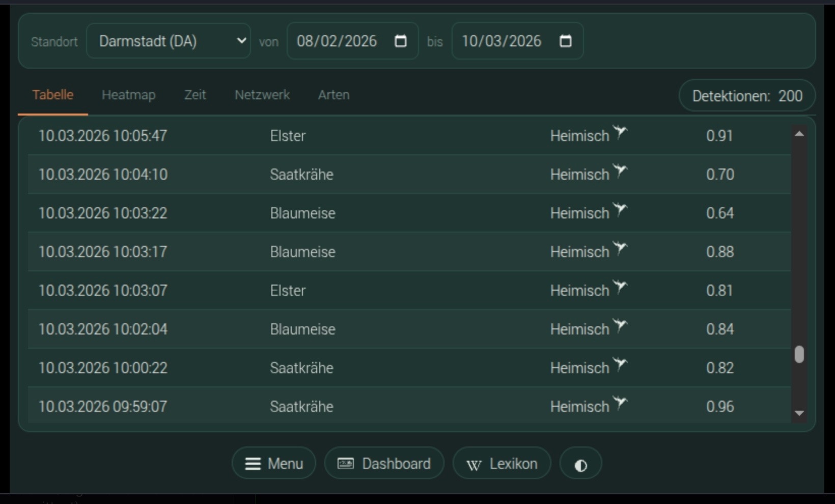Switch to the Heatmap tab
The width and height of the screenshot is (835, 504).
(x=128, y=95)
